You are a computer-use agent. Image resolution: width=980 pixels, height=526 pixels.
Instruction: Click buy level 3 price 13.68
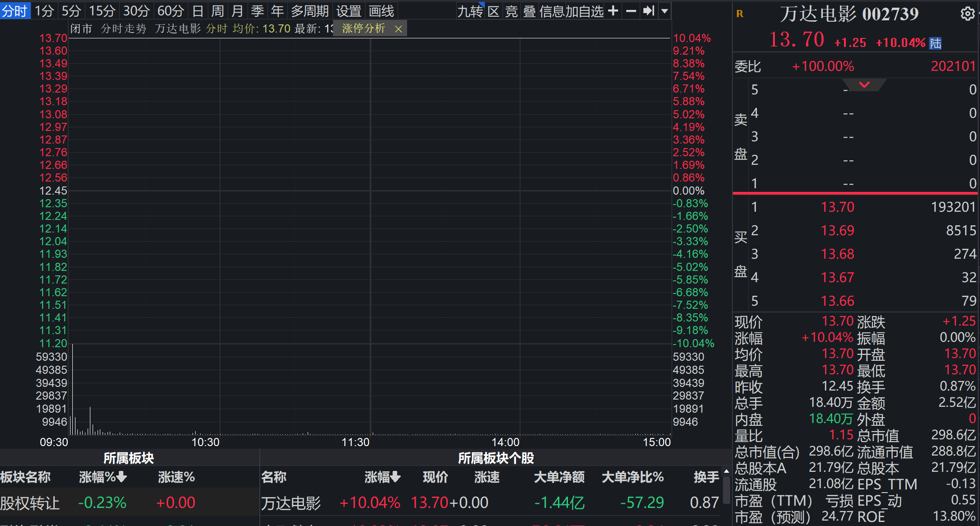(837, 254)
